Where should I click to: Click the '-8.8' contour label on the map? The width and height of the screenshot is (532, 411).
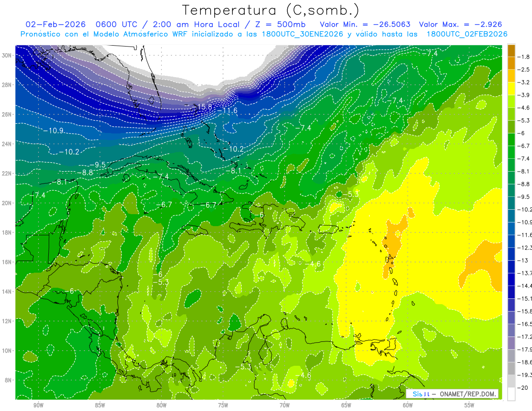85,172
